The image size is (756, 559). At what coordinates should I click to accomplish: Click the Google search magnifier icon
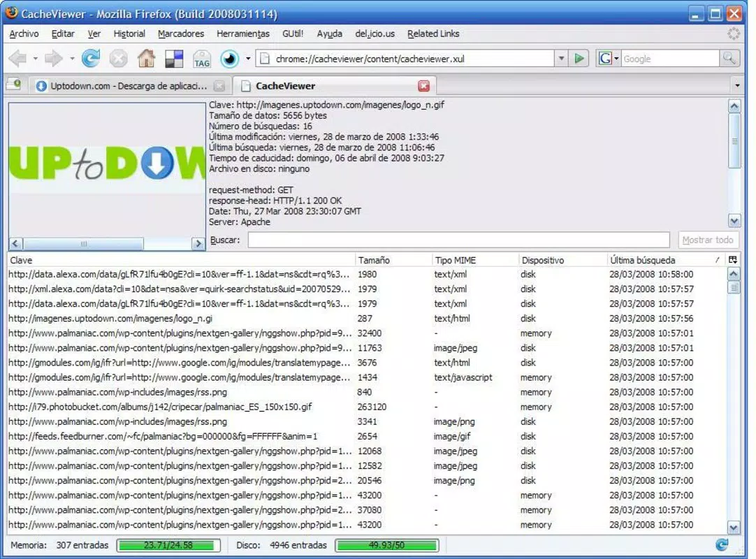729,59
